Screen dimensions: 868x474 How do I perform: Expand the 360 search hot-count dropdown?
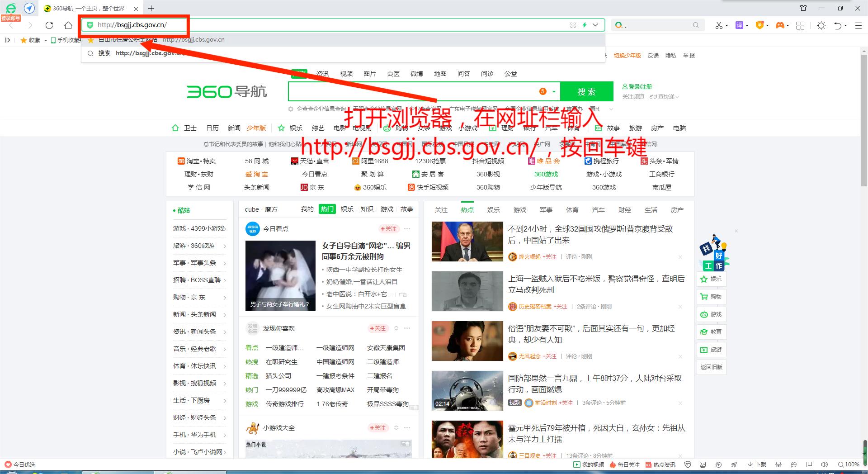pos(554,92)
